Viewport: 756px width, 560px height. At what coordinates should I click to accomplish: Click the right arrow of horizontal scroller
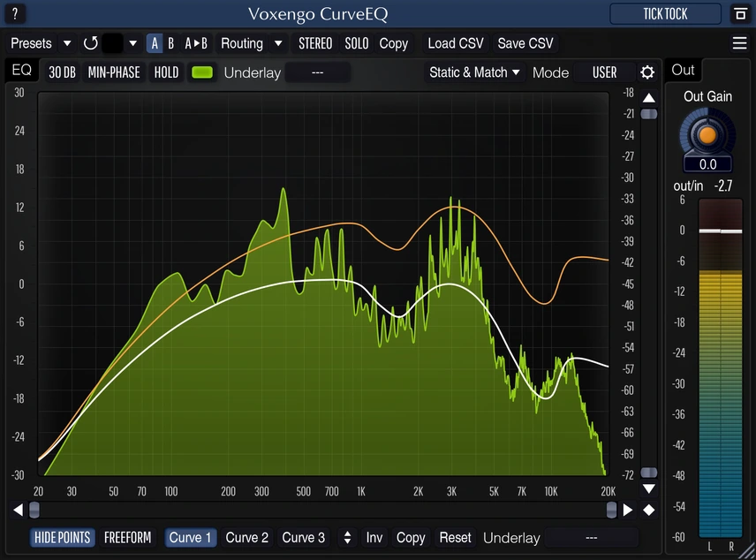tap(628, 510)
